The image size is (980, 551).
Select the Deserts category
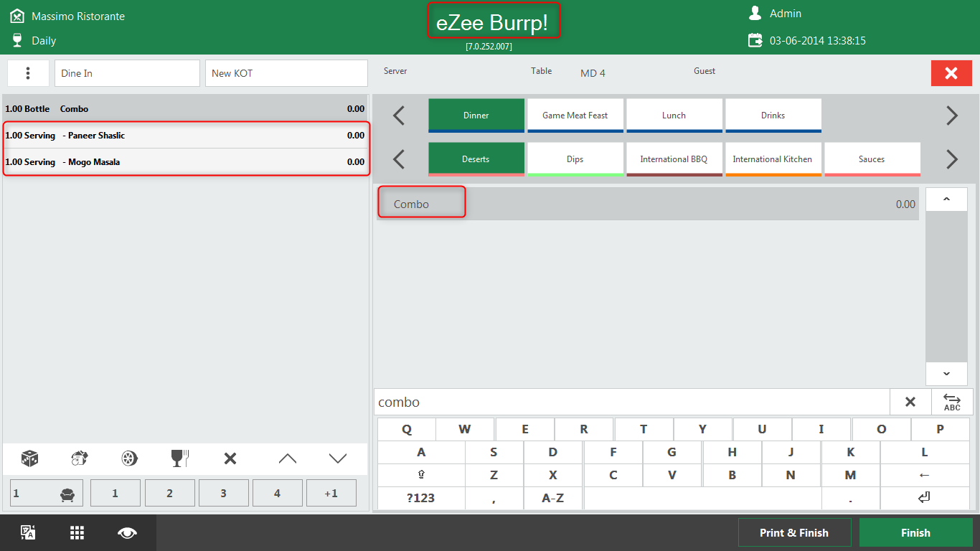click(x=476, y=159)
